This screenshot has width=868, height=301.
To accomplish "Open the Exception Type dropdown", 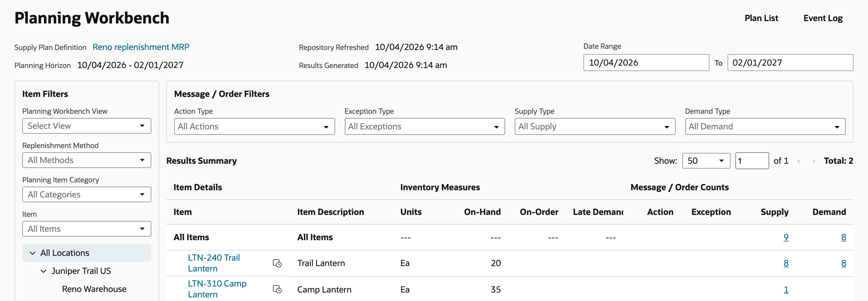I will 425,127.
